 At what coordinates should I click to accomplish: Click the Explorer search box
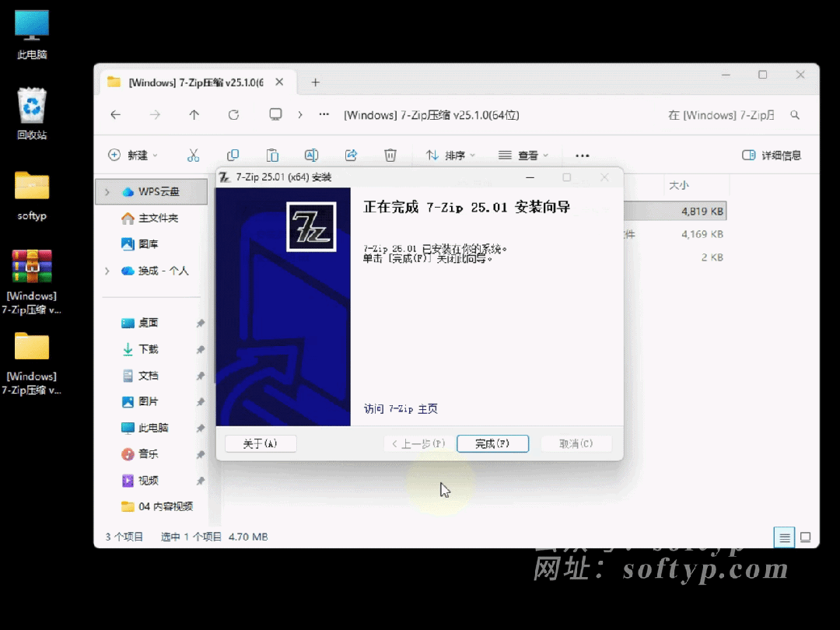(x=721, y=115)
